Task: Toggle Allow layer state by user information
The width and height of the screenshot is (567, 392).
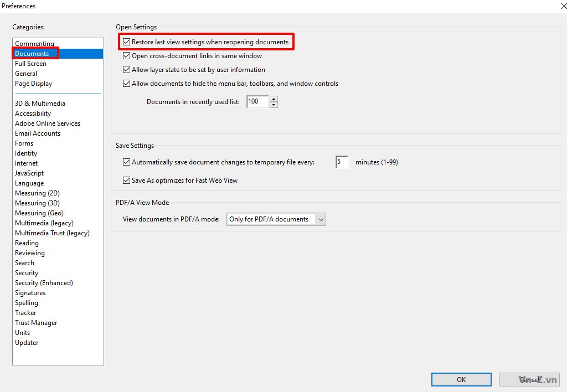Action: 127,70
